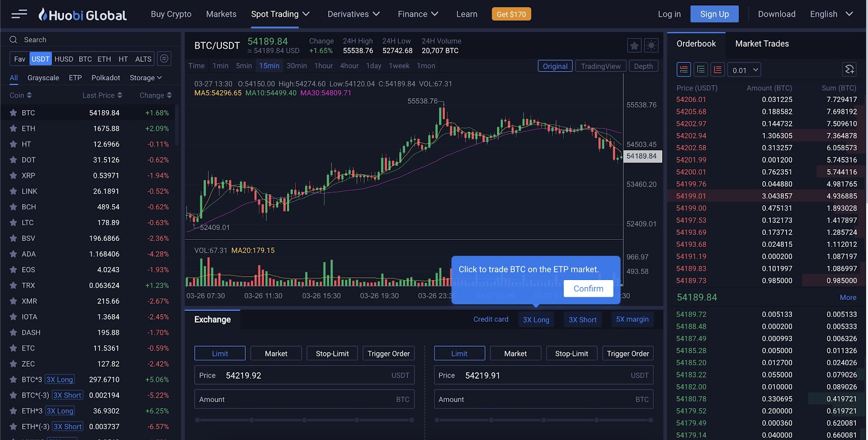Select the ALTS market tab

[143, 59]
